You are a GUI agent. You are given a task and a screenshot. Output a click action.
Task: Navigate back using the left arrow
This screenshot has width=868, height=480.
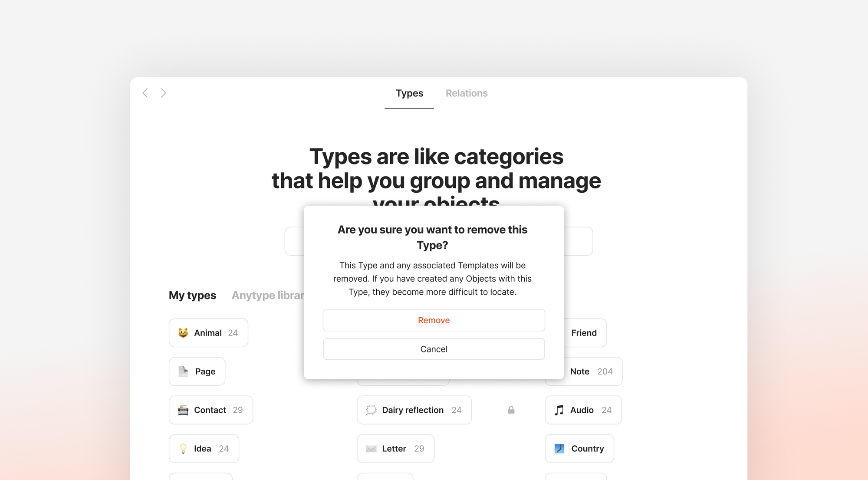point(145,93)
